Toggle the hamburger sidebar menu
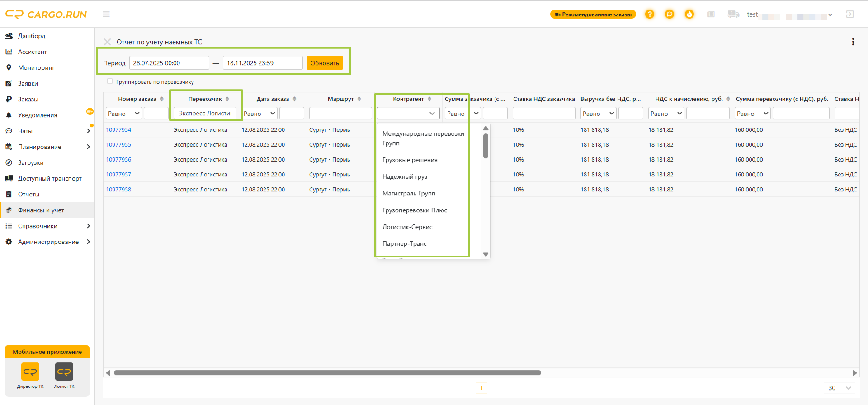The image size is (868, 405). [106, 14]
